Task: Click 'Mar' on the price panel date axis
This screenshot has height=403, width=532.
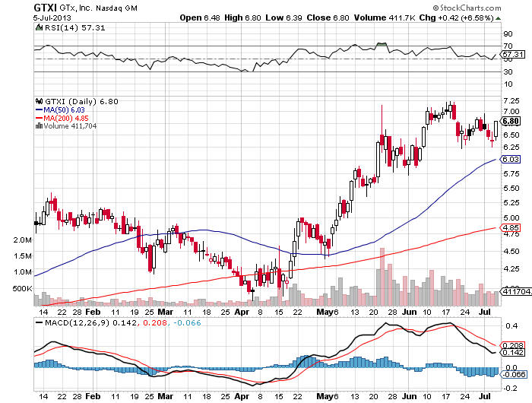Action: [x=166, y=312]
